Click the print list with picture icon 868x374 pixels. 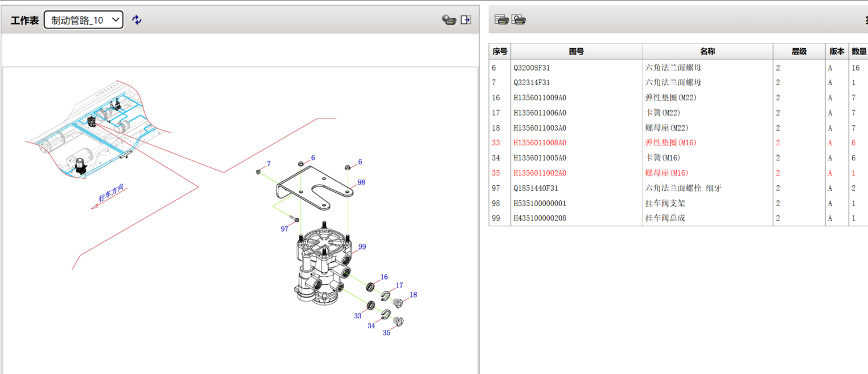519,20
